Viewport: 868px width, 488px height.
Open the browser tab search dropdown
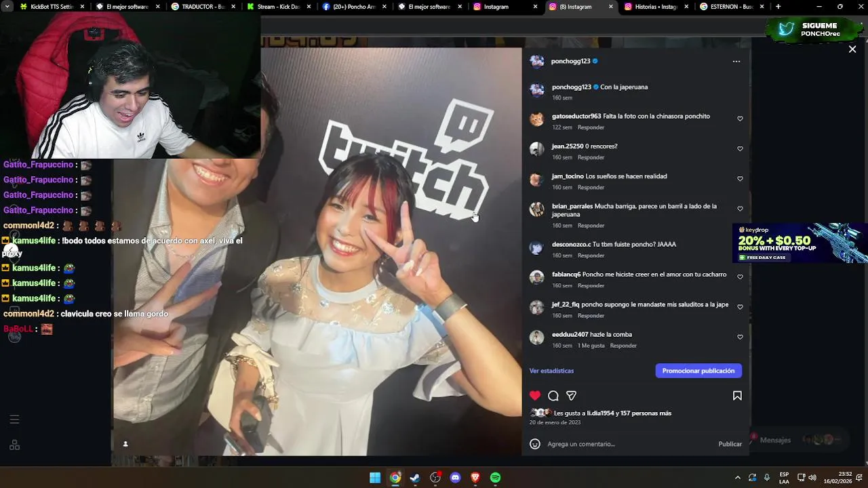point(7,7)
